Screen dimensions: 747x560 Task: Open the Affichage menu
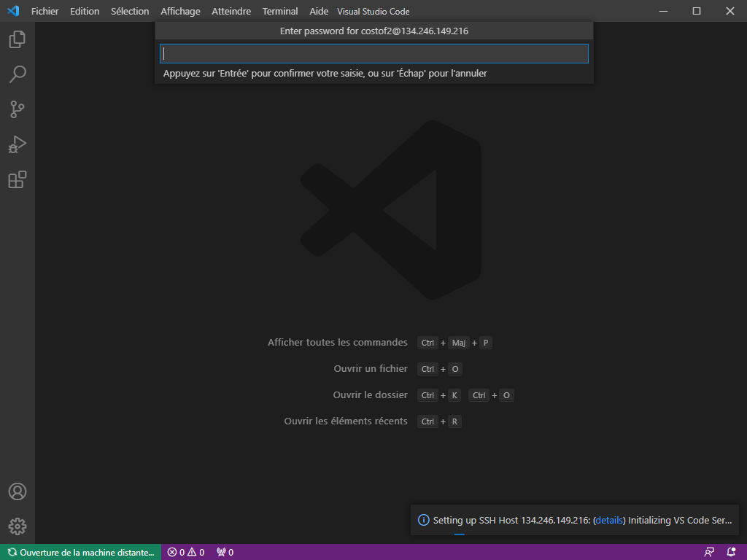tap(180, 11)
